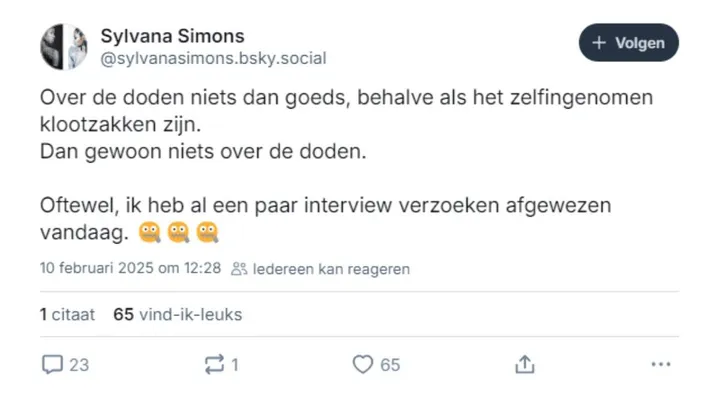Click the @sylvanasimons.bsky.social handle
Screen dimensions: 720x405
point(213,59)
